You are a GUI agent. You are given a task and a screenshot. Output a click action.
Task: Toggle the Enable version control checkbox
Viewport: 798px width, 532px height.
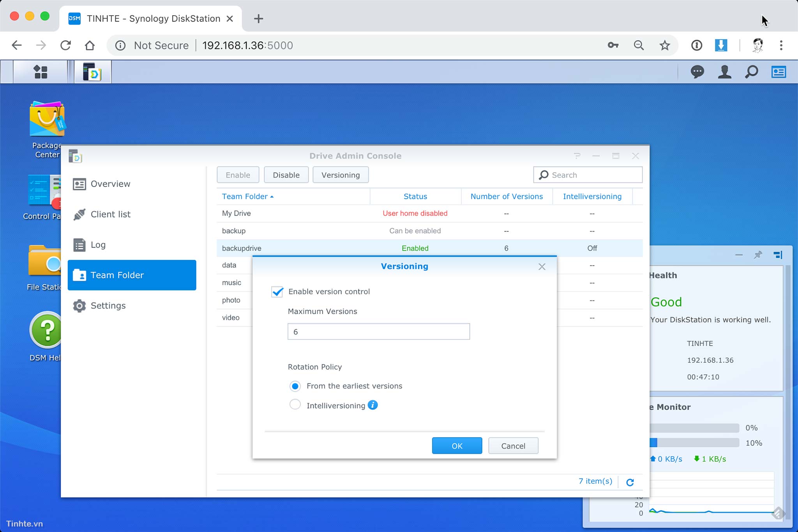[277, 291]
